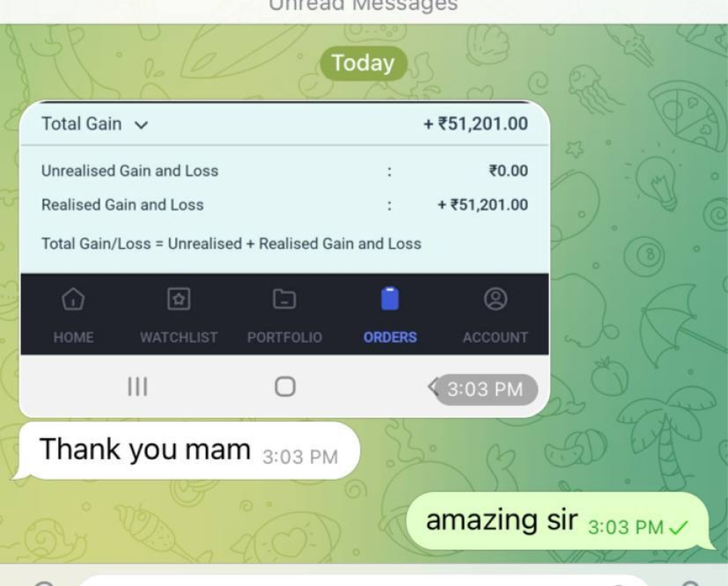
Task: Open the Account profile icon
Action: click(496, 299)
